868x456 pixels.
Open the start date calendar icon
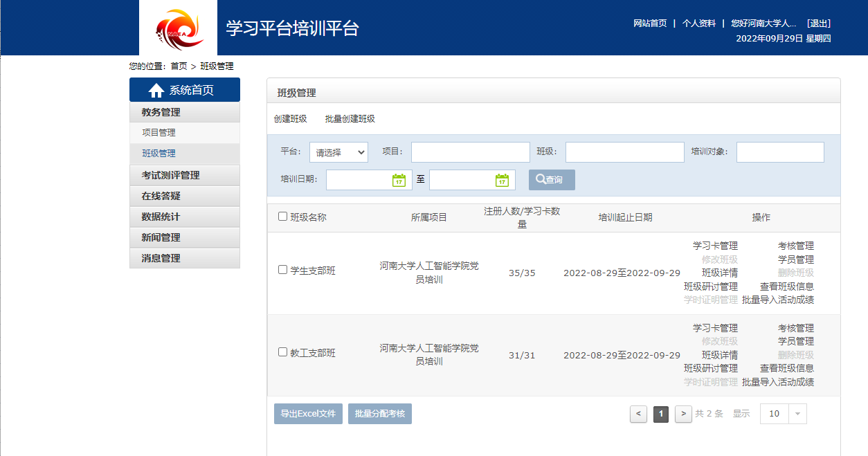pyautogui.click(x=399, y=180)
